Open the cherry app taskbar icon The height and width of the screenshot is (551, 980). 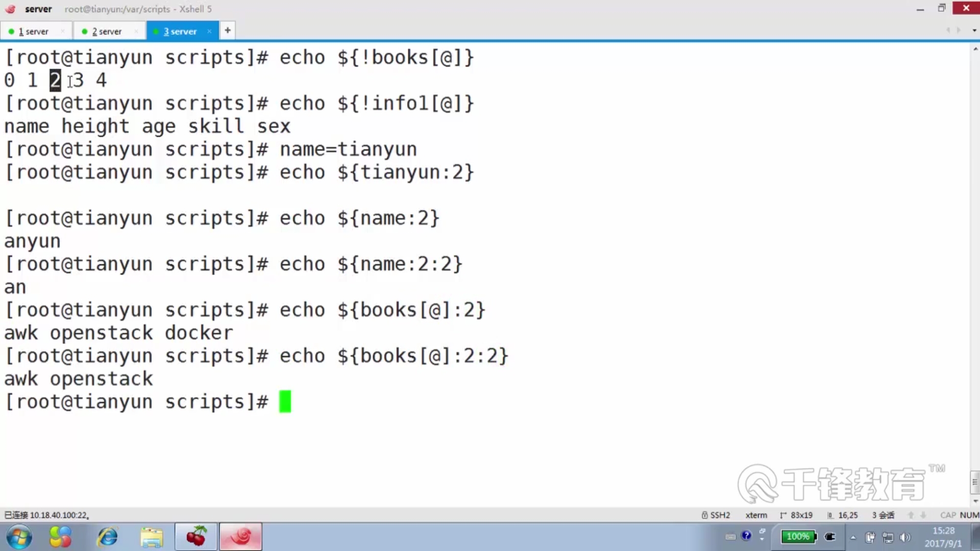(x=196, y=537)
